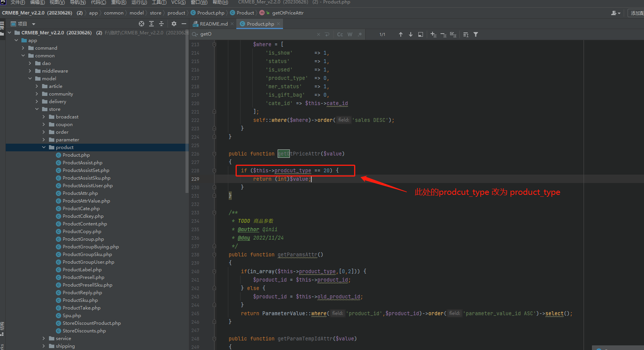The width and height of the screenshot is (644, 350).
Task: Open search results in find window
Action: click(421, 34)
